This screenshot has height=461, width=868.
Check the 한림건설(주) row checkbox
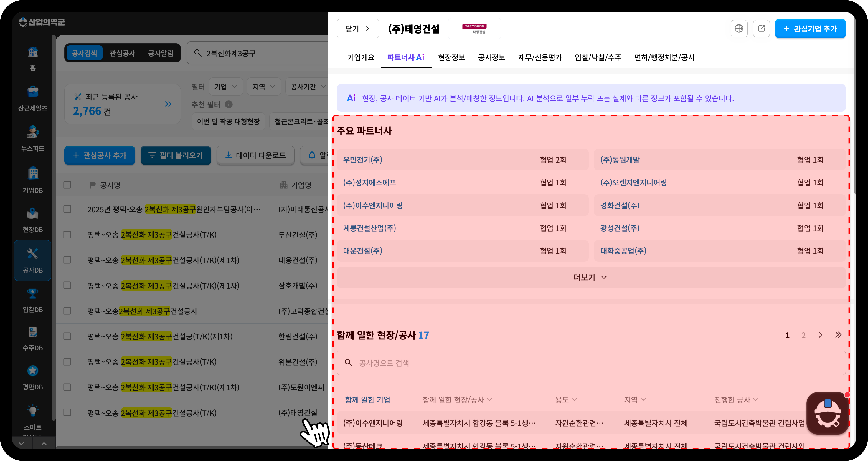[x=67, y=336]
